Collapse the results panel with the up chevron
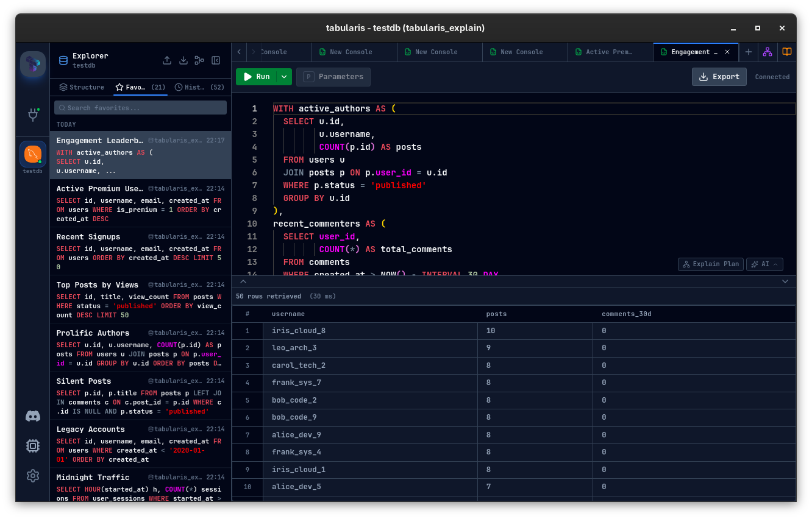The image size is (812, 519). 243,281
